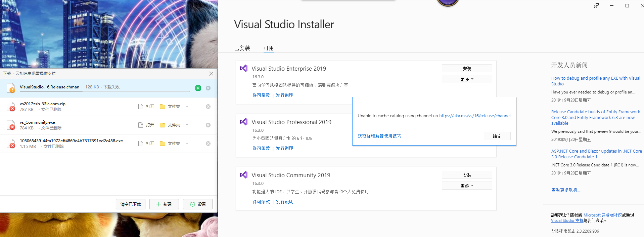Open the vs2017zsb_33lc.com.zip file
The width and height of the screenshot is (644, 237).
(146, 107)
